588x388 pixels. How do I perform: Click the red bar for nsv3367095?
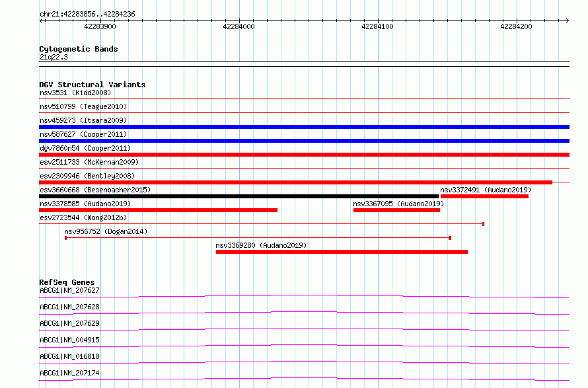point(396,210)
